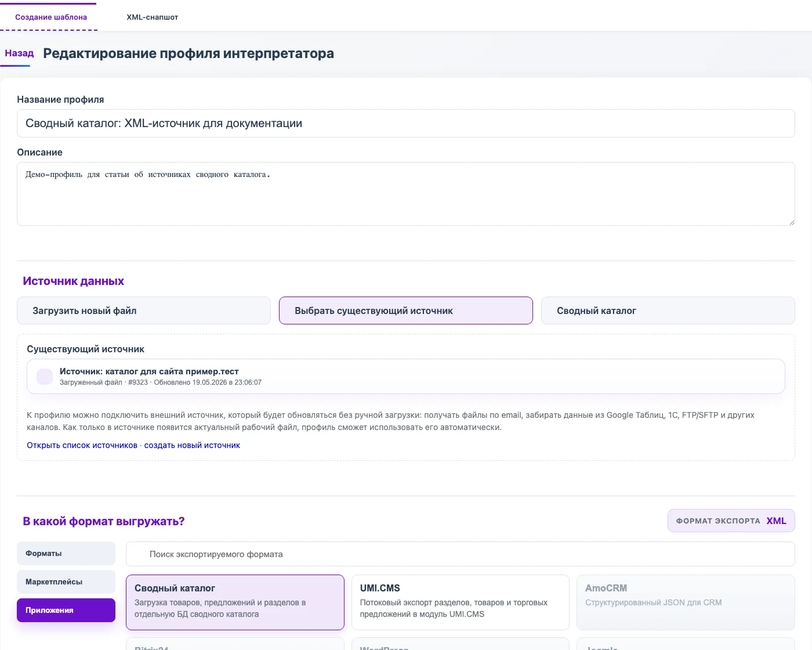This screenshot has height=650, width=812.
Task: Click the Редактирование профиля интерпретатора title
Action: pos(188,53)
